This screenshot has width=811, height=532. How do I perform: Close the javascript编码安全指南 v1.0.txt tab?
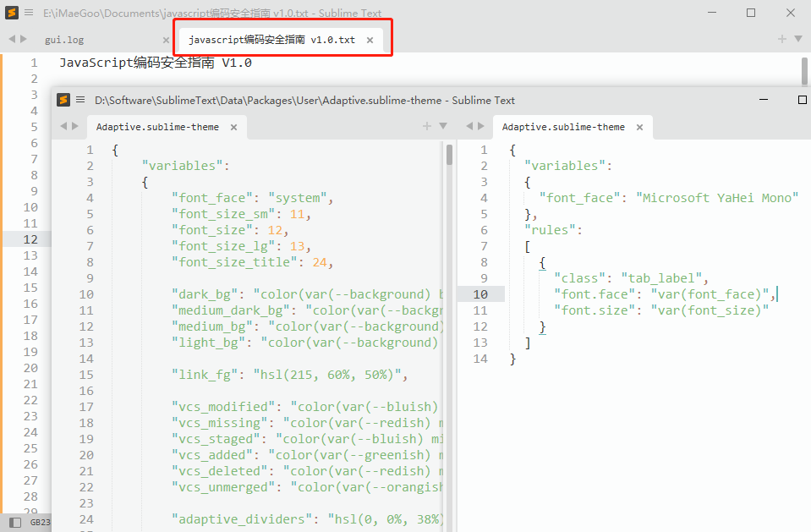pyautogui.click(x=370, y=40)
